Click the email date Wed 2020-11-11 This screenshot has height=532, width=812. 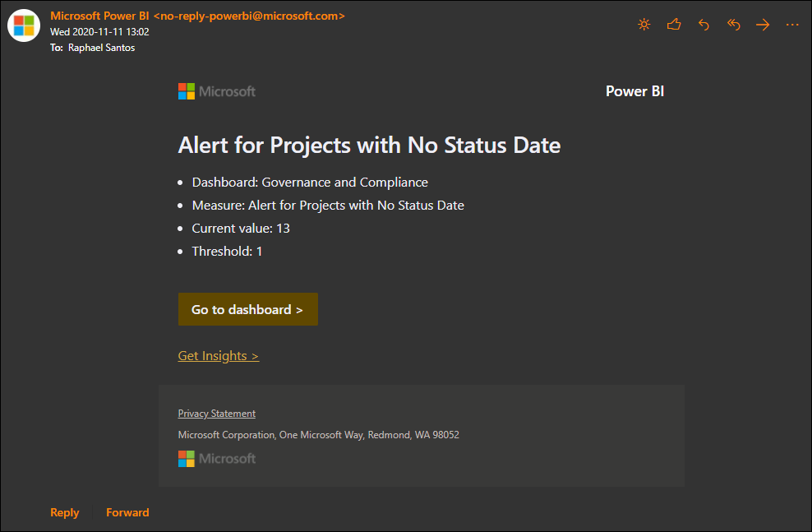click(99, 31)
